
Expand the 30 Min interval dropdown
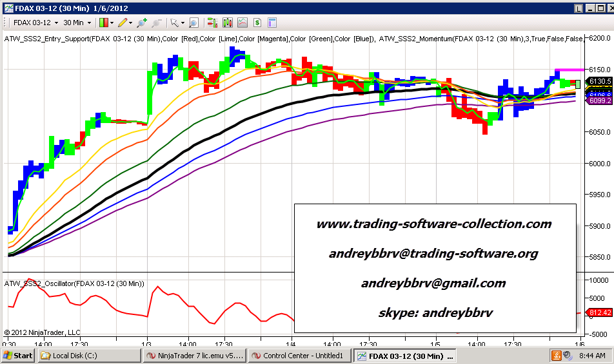click(x=77, y=23)
